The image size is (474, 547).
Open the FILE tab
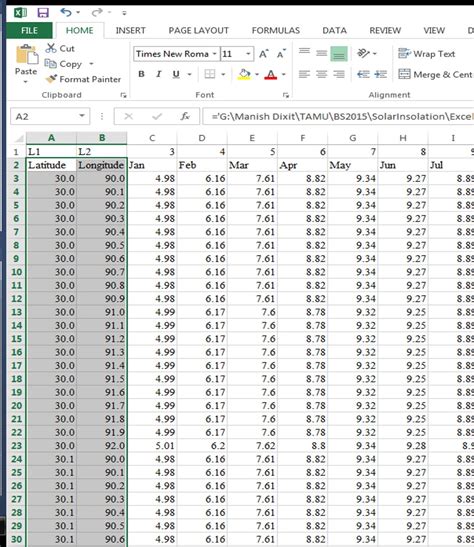(x=29, y=30)
